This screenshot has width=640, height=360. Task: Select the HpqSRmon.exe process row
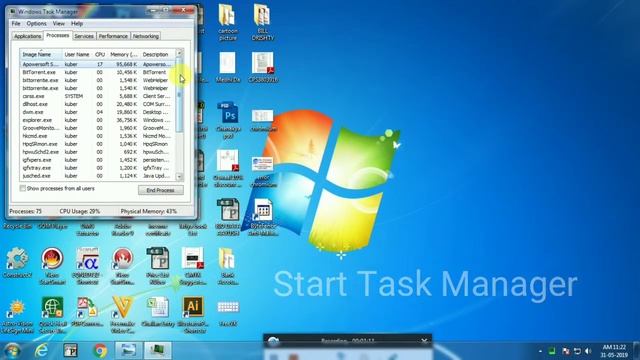tap(97, 144)
